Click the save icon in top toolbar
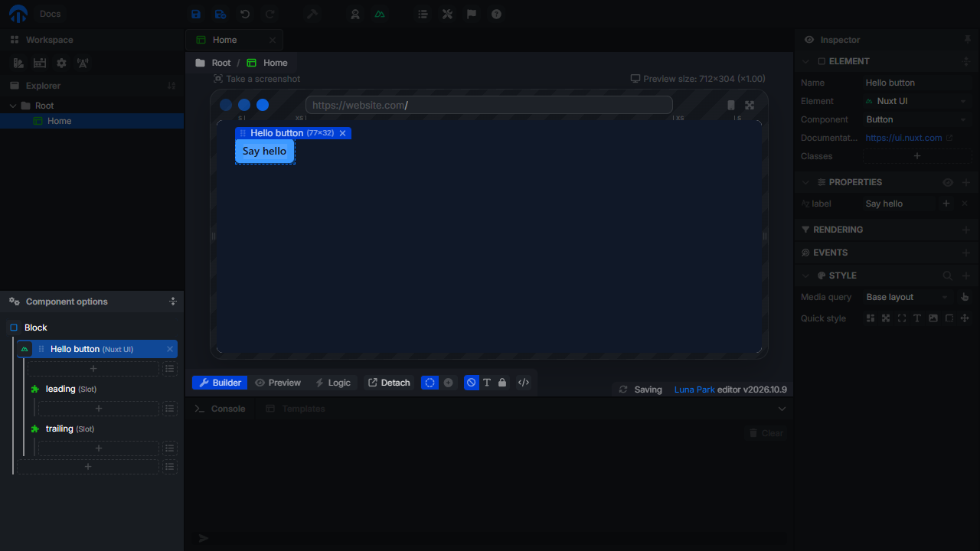Viewport: 980px width, 551px height. point(196,14)
